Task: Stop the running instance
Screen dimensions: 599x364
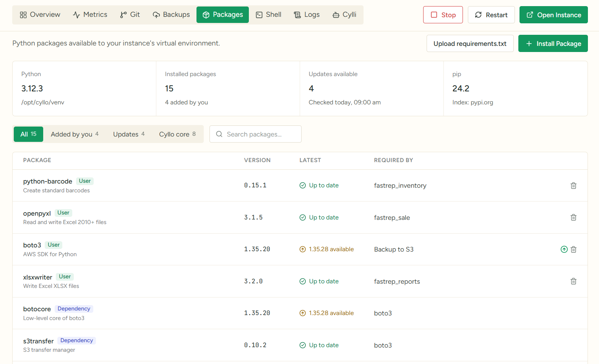Action: (443, 15)
